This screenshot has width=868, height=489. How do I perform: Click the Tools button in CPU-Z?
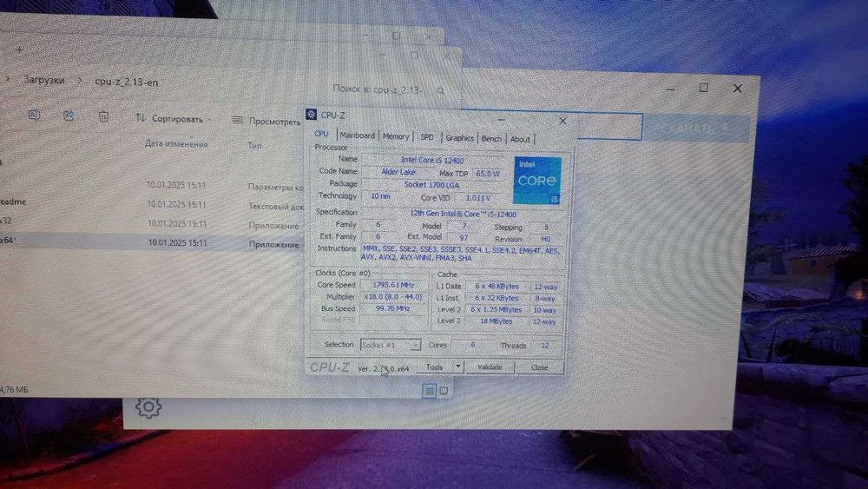pos(435,367)
